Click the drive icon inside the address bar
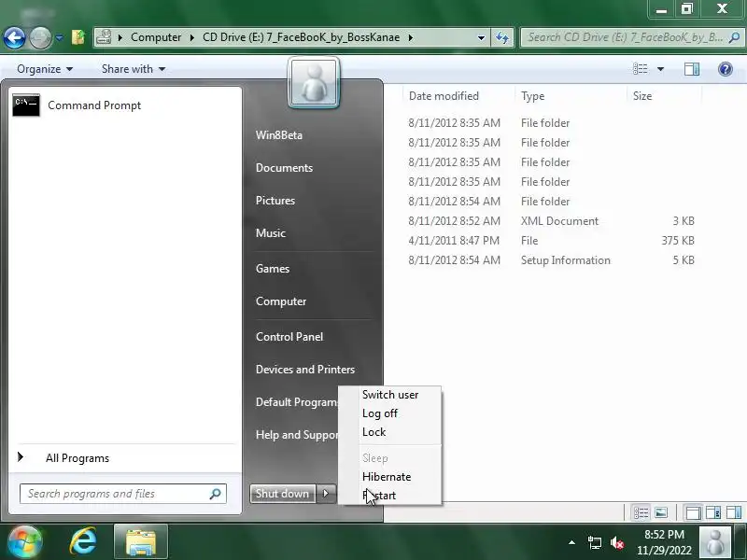The width and height of the screenshot is (747, 560). click(x=104, y=37)
